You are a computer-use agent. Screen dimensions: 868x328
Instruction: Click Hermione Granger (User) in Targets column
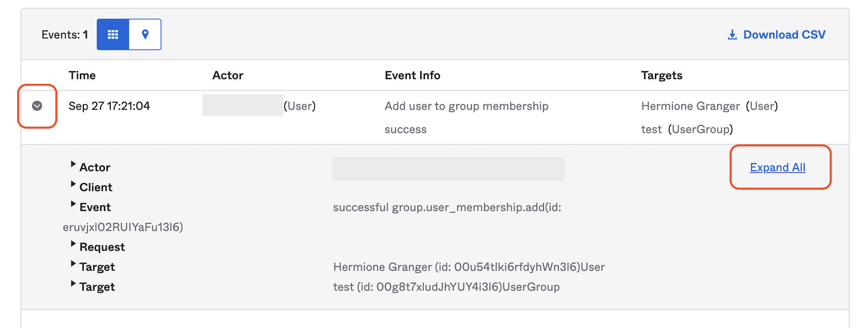pos(709,106)
